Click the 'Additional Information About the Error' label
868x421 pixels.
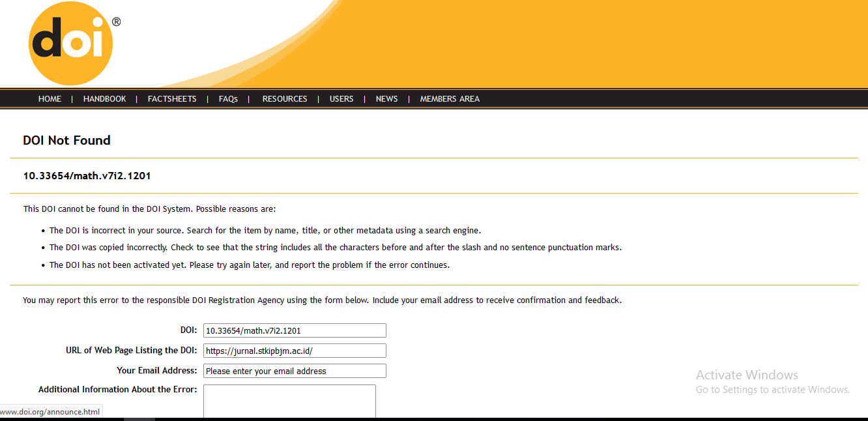(x=118, y=390)
